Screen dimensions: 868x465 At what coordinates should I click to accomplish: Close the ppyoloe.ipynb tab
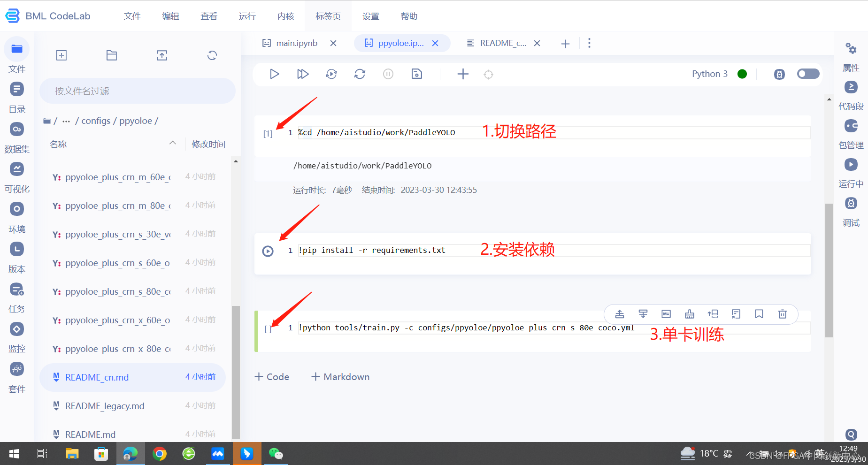point(435,43)
